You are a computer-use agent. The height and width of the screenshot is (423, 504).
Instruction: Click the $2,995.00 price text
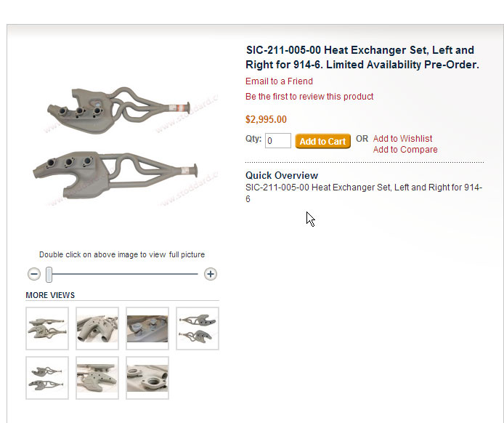(266, 120)
